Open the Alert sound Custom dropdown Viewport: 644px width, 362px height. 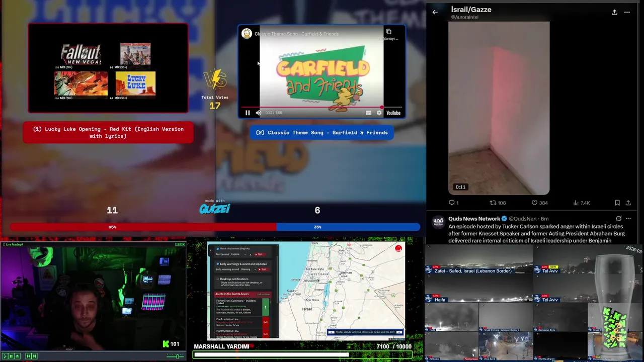click(x=238, y=254)
